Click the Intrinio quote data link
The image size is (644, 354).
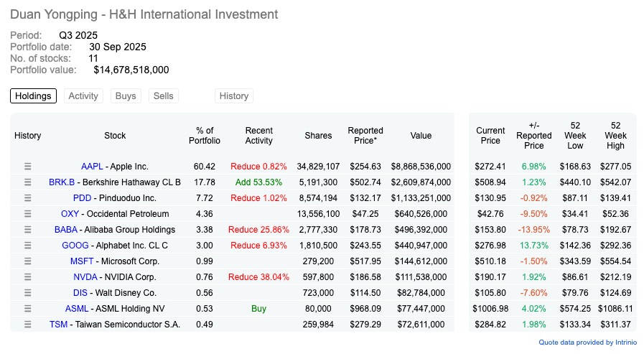[587, 343]
